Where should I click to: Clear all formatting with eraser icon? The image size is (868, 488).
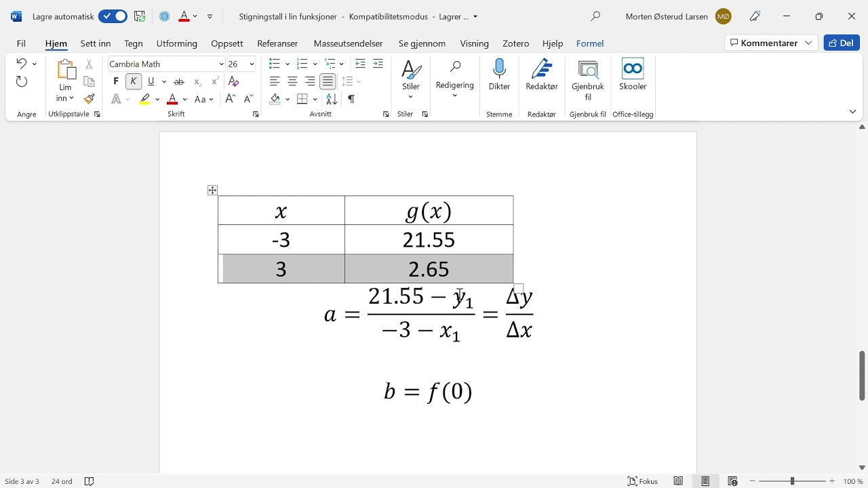pyautogui.click(x=234, y=81)
